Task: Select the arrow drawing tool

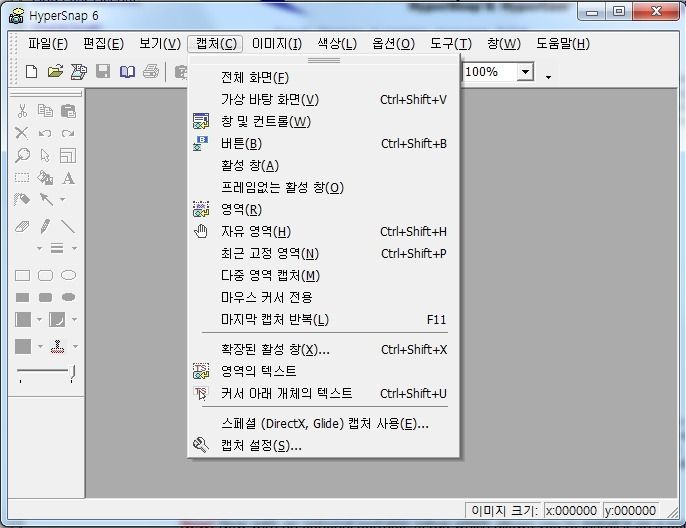Action: click(46, 199)
